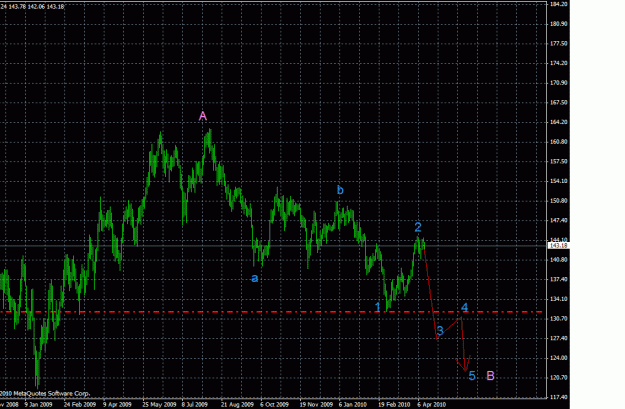625x409 pixels.
Task: Click the 154.10 price scale label
Action: (x=558, y=181)
